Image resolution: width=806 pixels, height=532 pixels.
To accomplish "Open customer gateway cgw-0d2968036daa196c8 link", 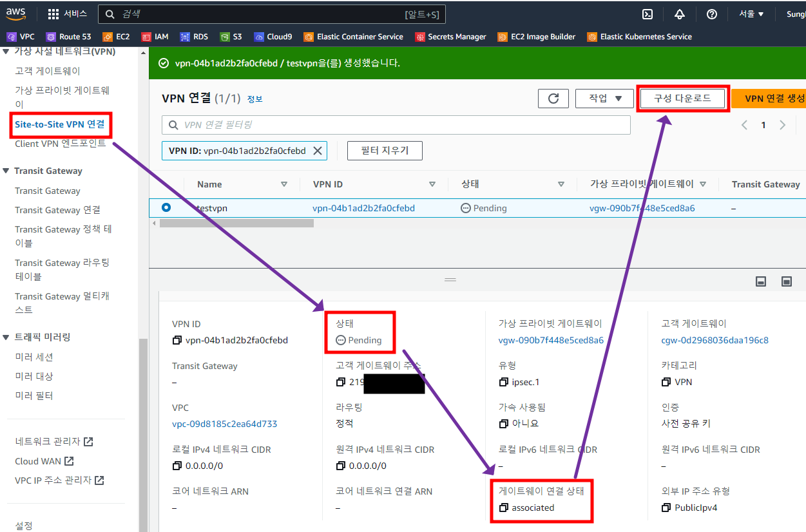I will point(715,340).
